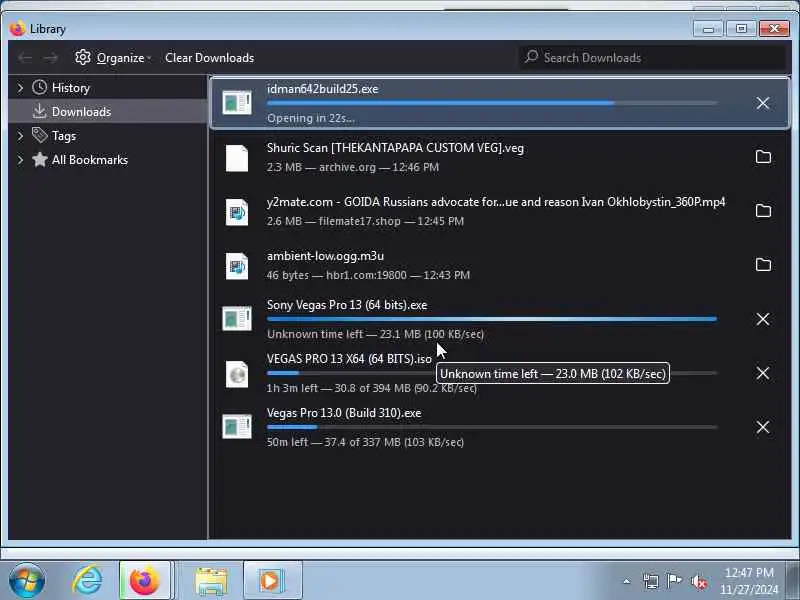800x600 pixels.
Task: Click the '2.6 MB — filemate17.shop' details
Action: point(365,221)
